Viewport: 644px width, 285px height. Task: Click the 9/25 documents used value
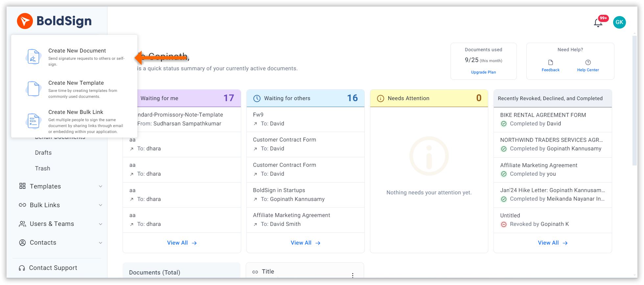[471, 60]
